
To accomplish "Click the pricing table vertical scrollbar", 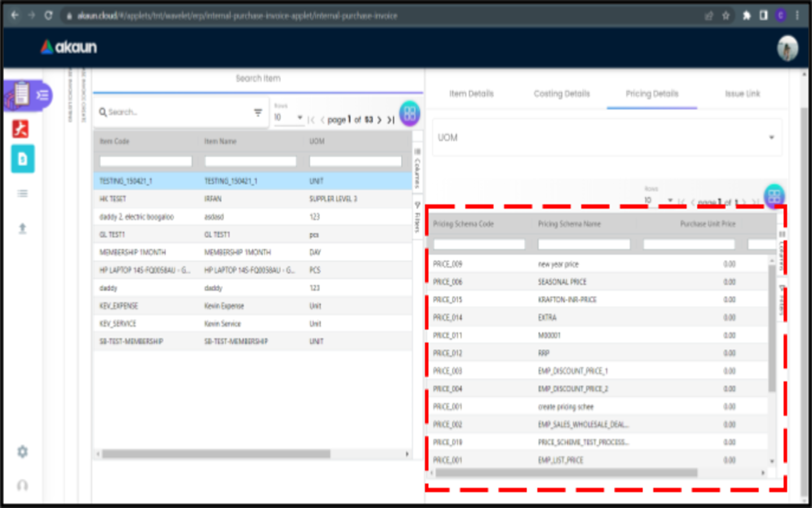I will click(772, 327).
